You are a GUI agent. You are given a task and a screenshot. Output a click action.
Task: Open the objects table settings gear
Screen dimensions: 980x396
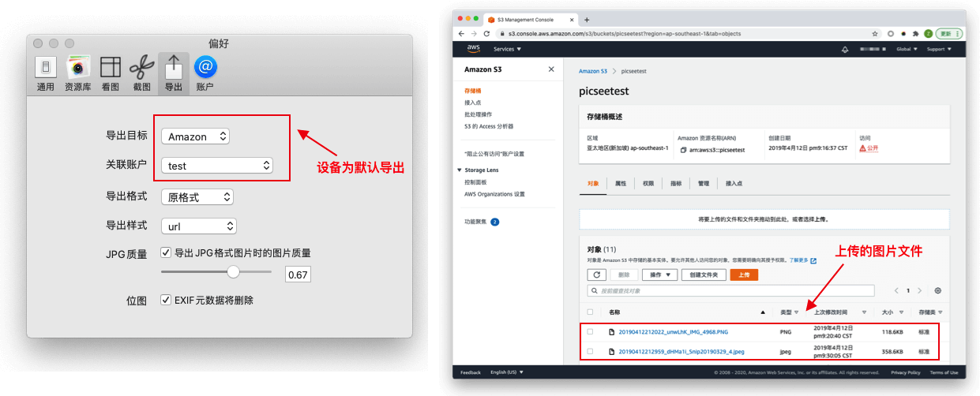938,291
